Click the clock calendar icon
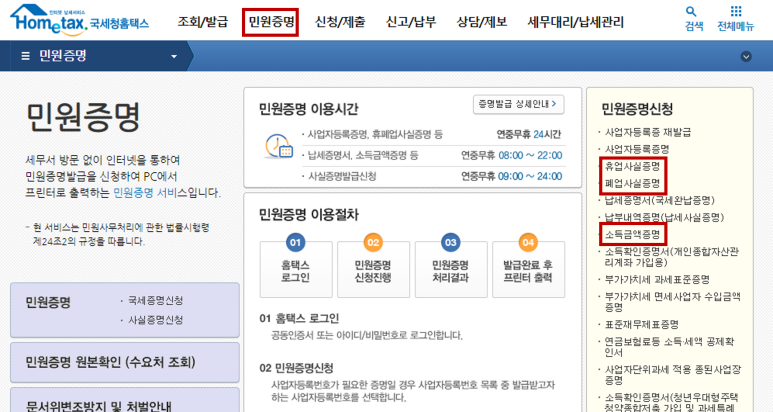This screenshot has height=412, width=773. click(x=279, y=146)
